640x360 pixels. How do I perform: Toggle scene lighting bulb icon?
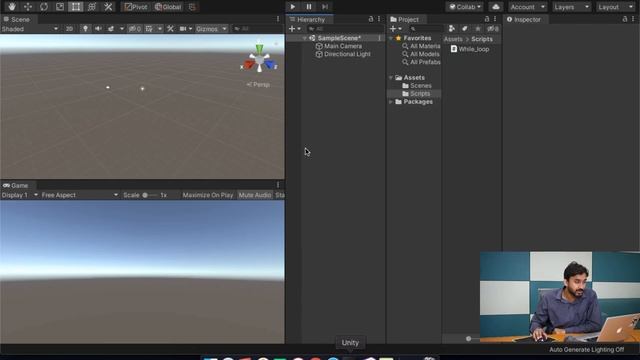85,29
